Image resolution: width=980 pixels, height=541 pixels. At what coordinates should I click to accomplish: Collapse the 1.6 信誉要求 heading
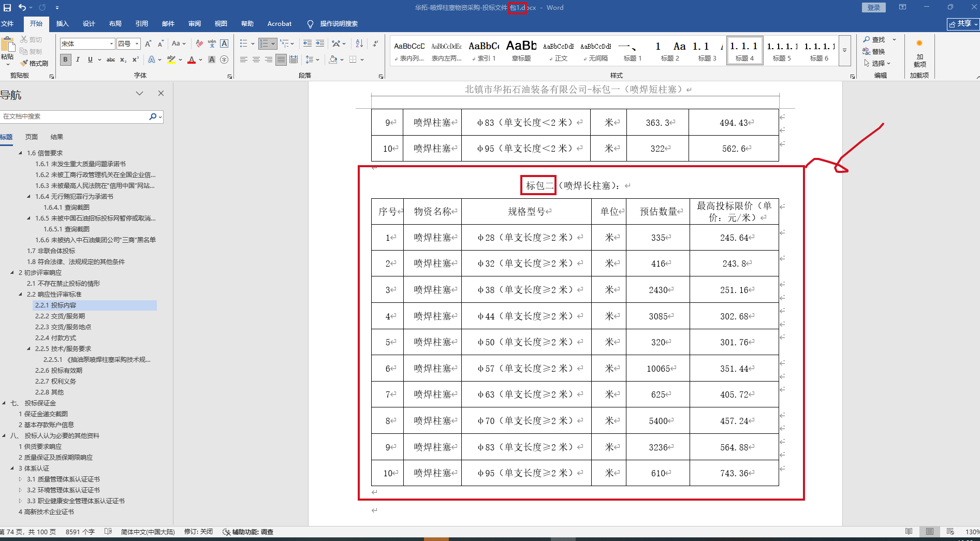click(x=21, y=153)
